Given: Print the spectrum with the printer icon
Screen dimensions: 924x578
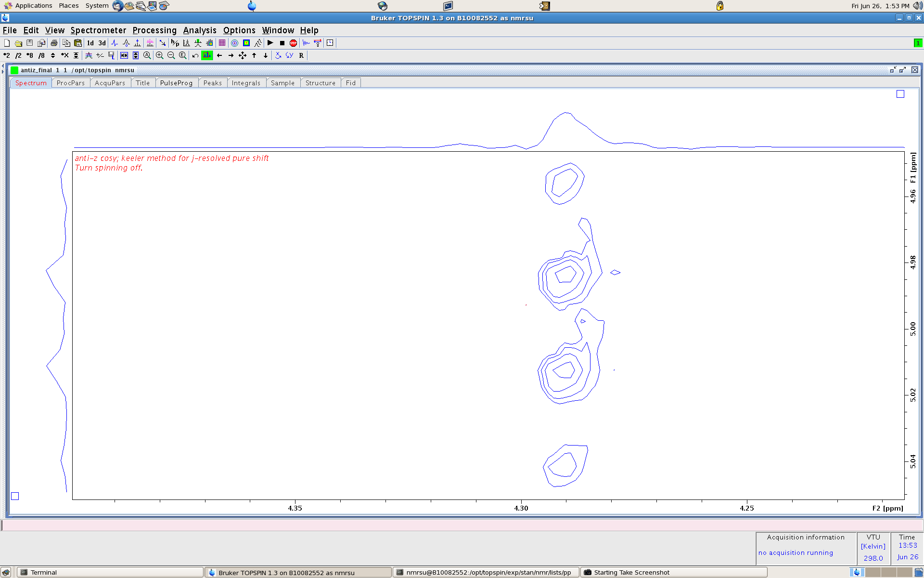Looking at the screenshot, I should (x=54, y=43).
